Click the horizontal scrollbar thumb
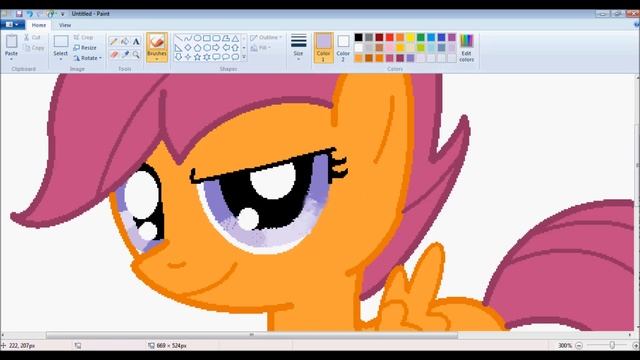 pyautogui.click(x=251, y=335)
